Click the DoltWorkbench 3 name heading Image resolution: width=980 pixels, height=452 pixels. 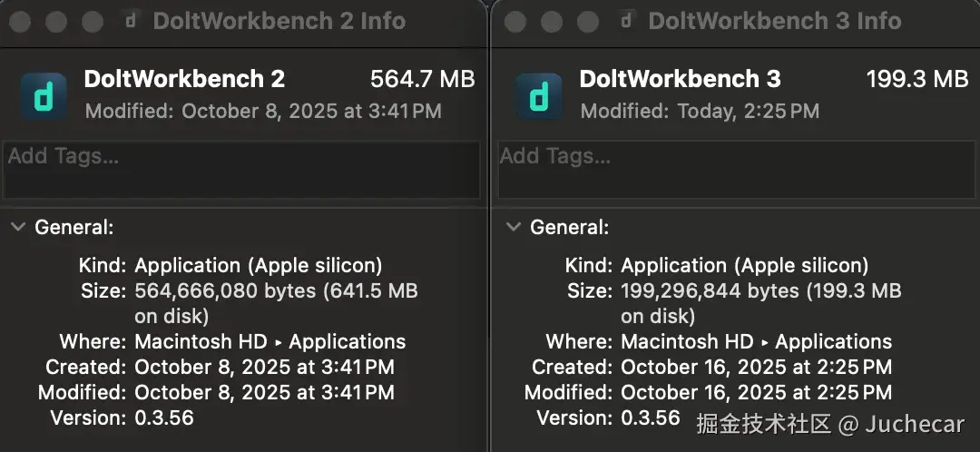click(x=680, y=80)
